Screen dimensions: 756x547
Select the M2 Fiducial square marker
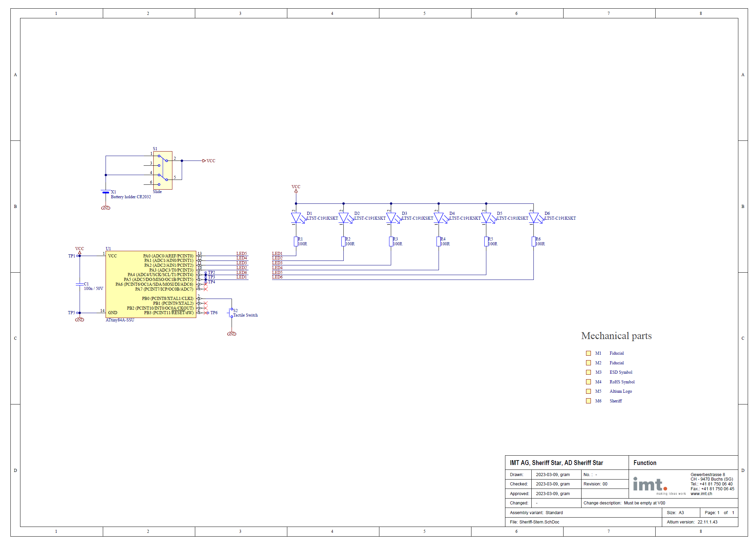(x=588, y=363)
